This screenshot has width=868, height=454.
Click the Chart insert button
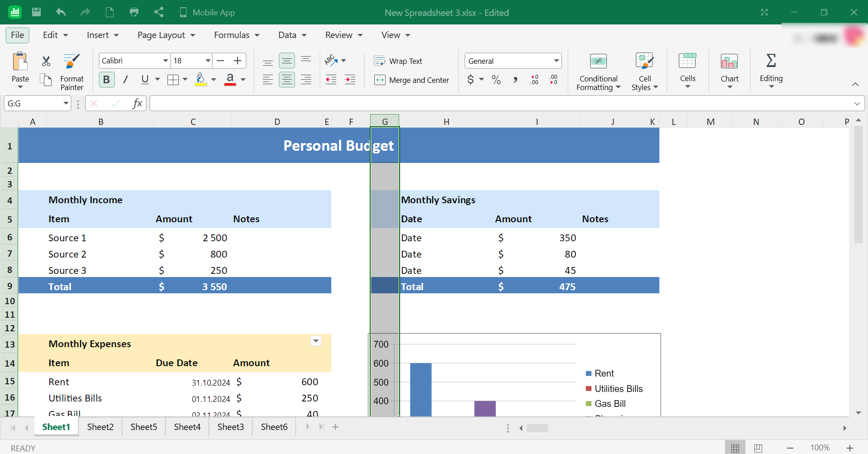[x=730, y=71]
